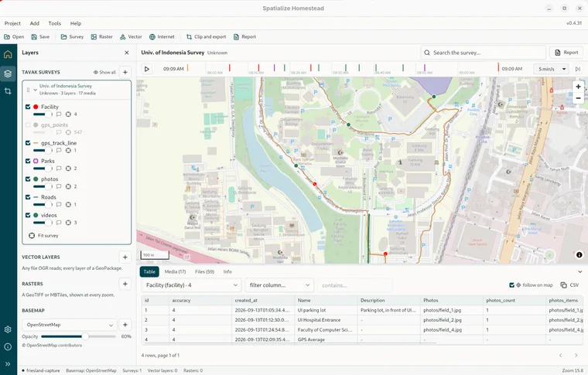Open the Facility (facility) - 4 layer dropdown
The width and height of the screenshot is (588, 375).
click(191, 285)
